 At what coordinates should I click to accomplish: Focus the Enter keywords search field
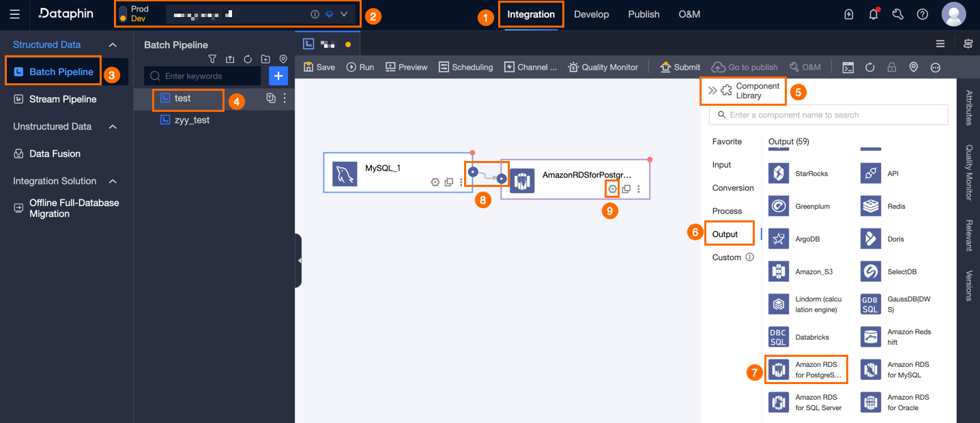pyautogui.click(x=203, y=76)
